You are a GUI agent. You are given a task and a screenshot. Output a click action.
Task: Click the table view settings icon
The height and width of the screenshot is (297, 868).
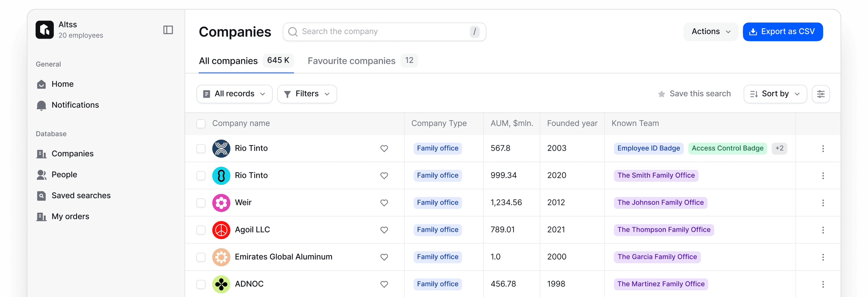(820, 94)
